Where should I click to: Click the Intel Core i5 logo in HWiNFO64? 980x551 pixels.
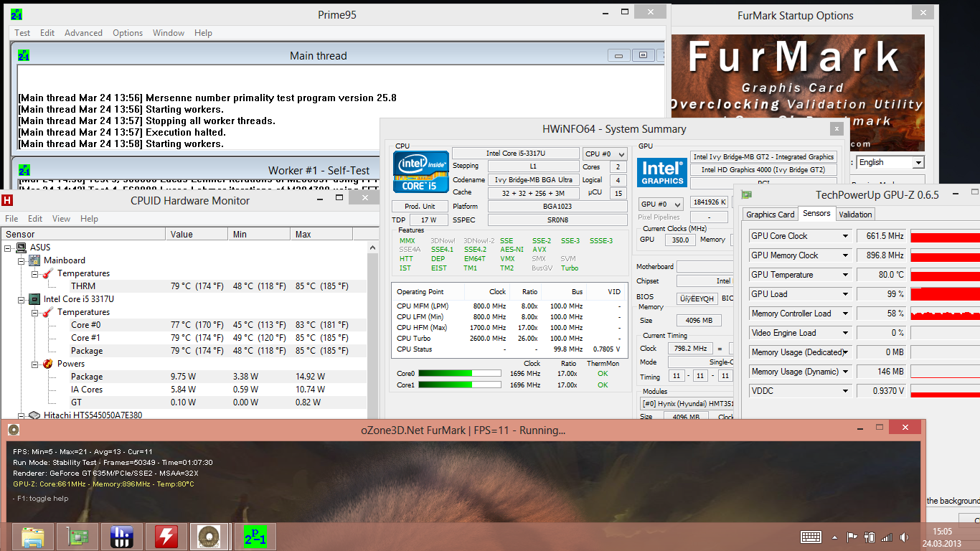point(420,171)
